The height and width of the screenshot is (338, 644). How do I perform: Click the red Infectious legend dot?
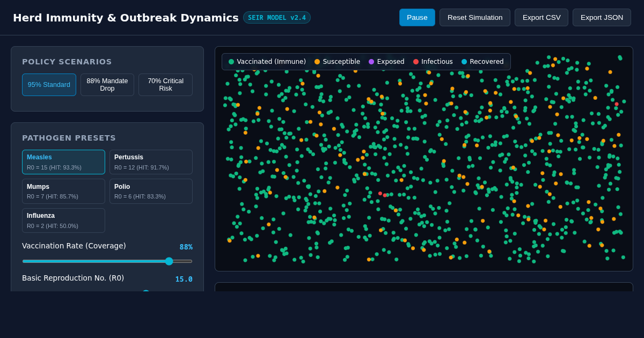(416, 62)
